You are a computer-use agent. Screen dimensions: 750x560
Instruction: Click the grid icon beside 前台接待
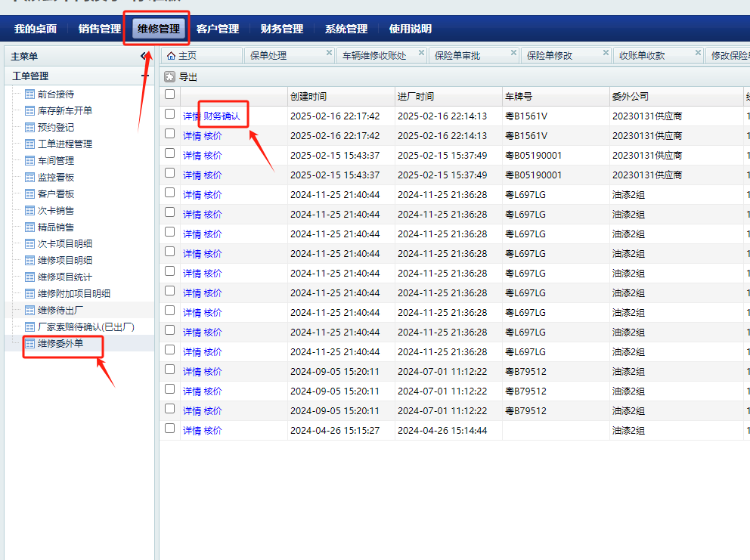click(30, 94)
